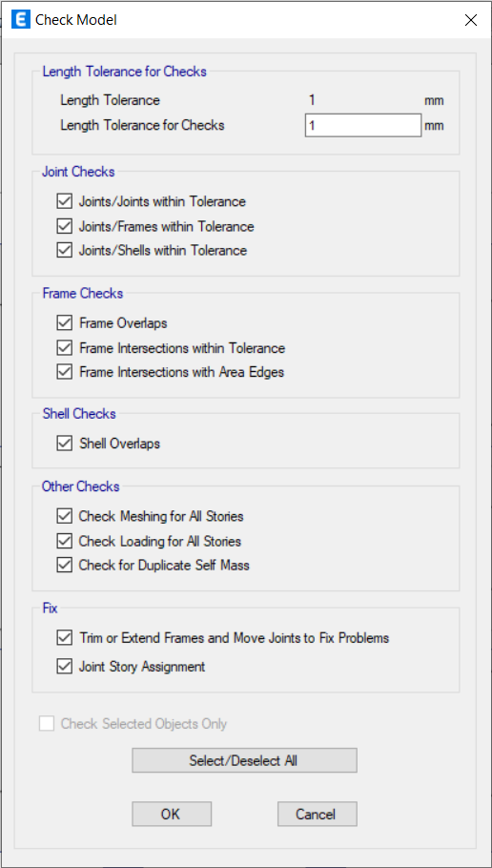Image resolution: width=492 pixels, height=868 pixels.
Task: Toggle Check for Duplicate Self Mass
Action: click(x=64, y=566)
